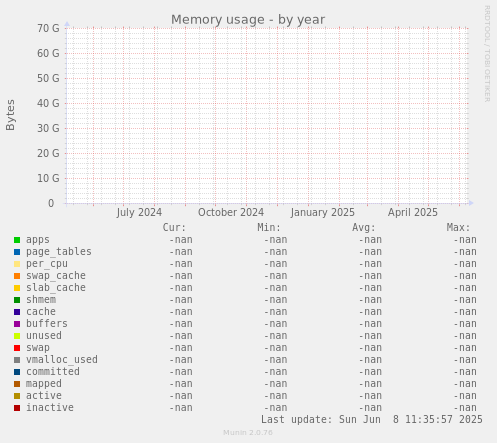Image resolution: width=497 pixels, height=443 pixels.
Task: Click the 'October 2024' x-axis label
Action: 231,212
